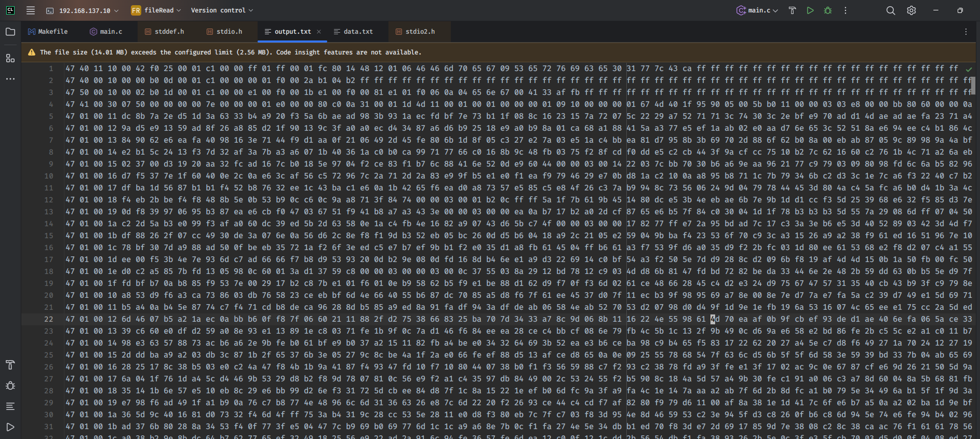This screenshot has height=439, width=980.
Task: Click the FR project badge
Action: click(136, 10)
